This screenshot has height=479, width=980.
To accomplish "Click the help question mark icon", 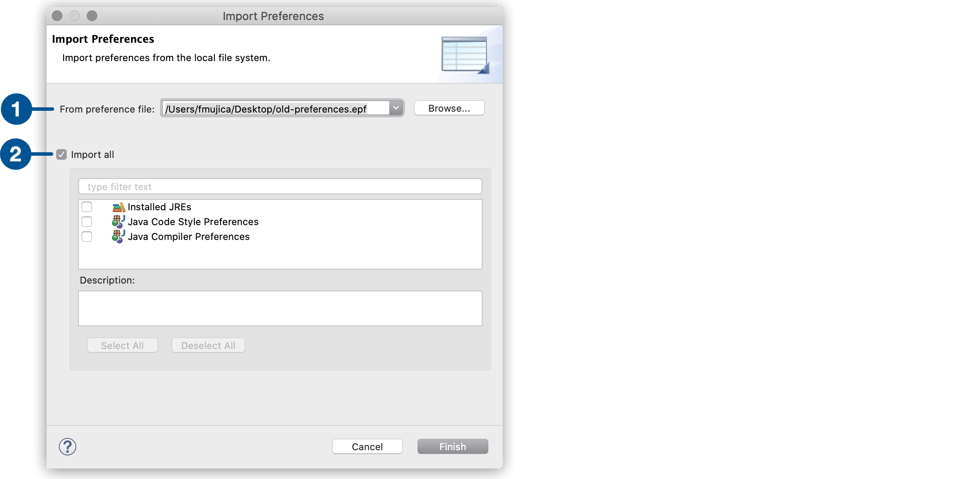I will [67, 446].
